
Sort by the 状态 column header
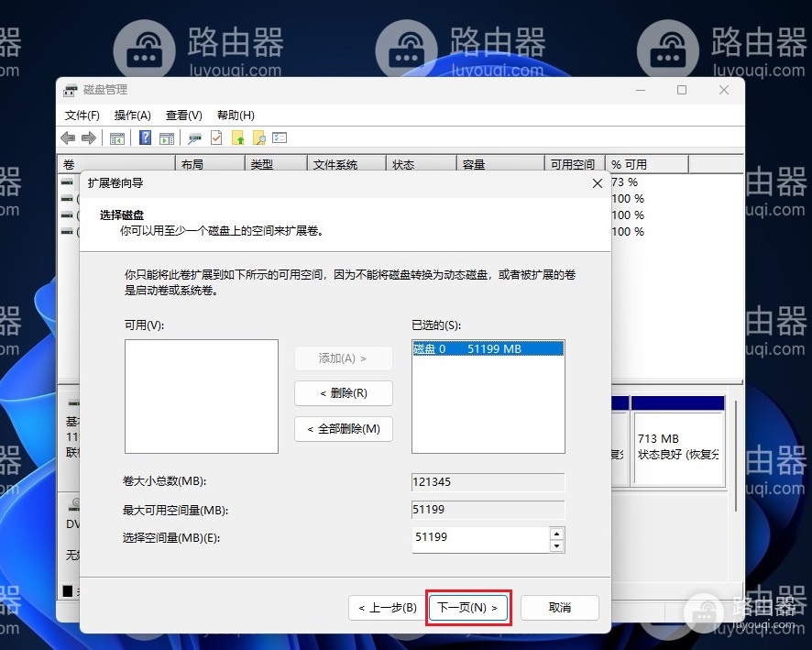(421, 164)
